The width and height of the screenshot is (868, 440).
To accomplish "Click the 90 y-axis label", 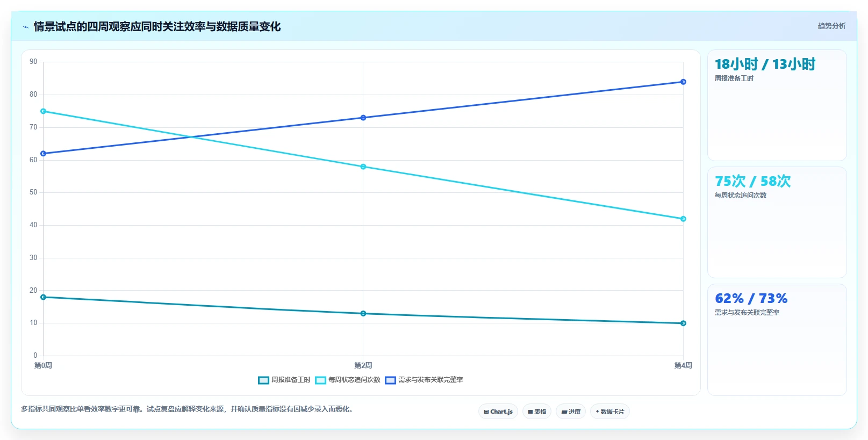I will 33,62.
